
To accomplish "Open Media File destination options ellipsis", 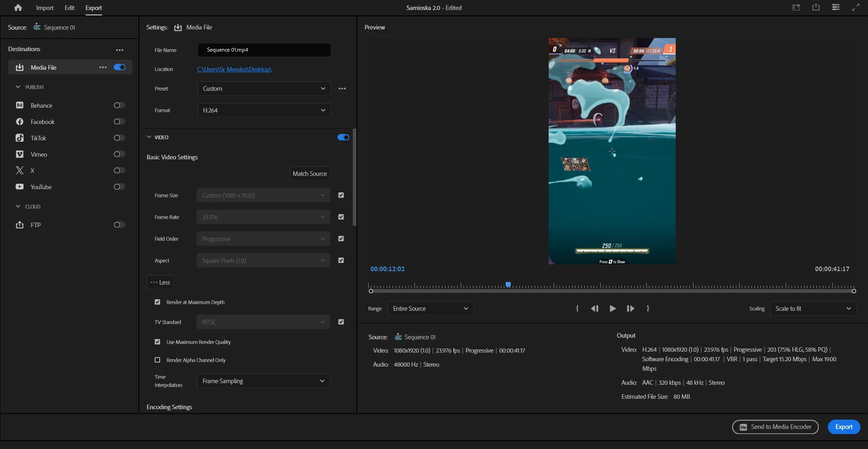I will coord(103,67).
